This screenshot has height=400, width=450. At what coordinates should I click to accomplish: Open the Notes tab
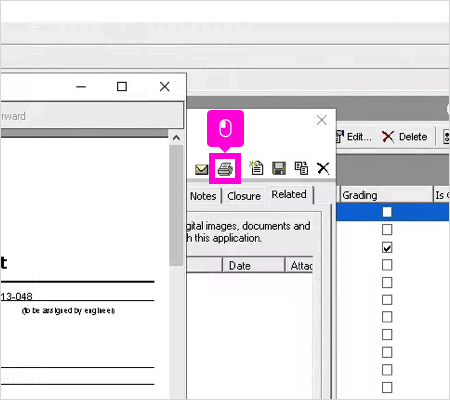[x=203, y=196]
